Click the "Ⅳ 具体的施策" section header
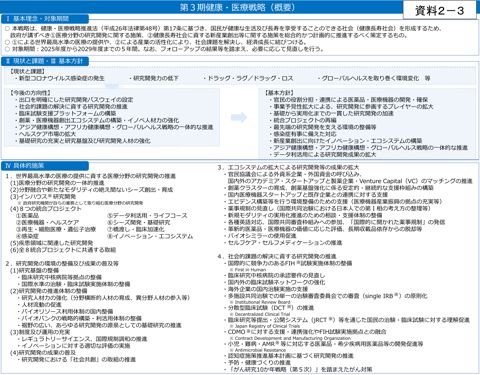Screen dimensions: 480x375 (x=45, y=166)
